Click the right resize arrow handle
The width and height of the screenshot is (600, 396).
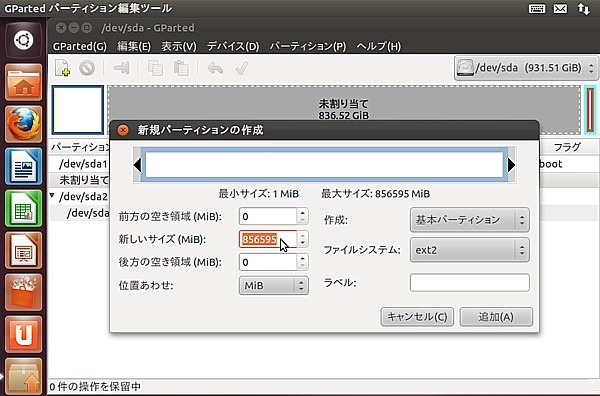pyautogui.click(x=511, y=165)
